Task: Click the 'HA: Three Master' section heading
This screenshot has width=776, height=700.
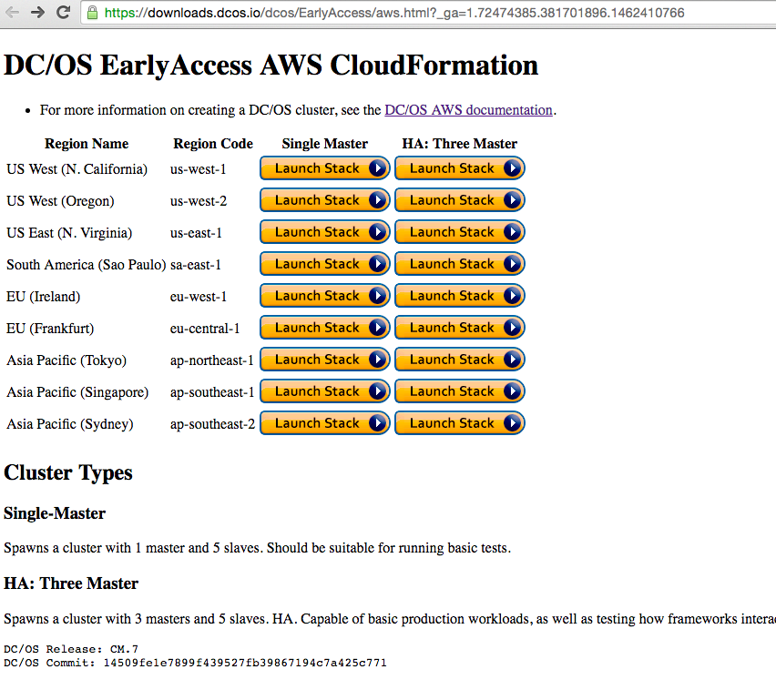Action: [x=71, y=583]
